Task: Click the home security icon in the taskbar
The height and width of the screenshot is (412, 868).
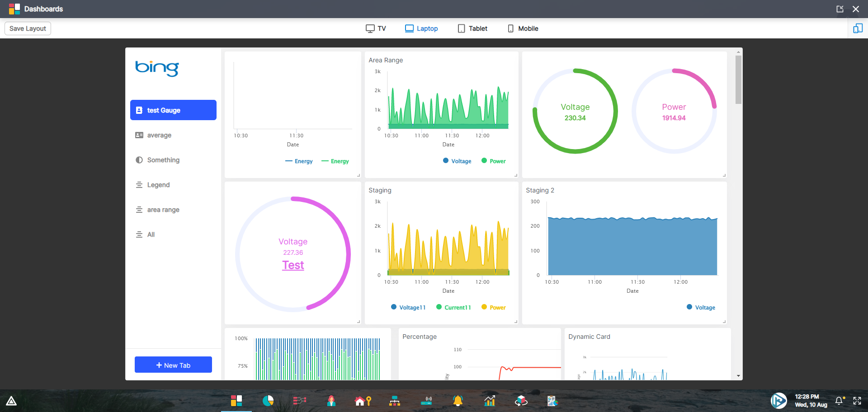Action: pyautogui.click(x=363, y=401)
